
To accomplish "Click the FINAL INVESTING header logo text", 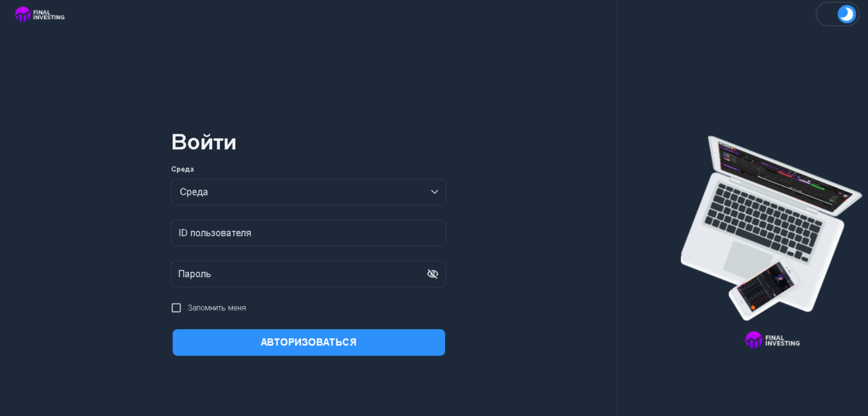I will pyautogui.click(x=49, y=14).
